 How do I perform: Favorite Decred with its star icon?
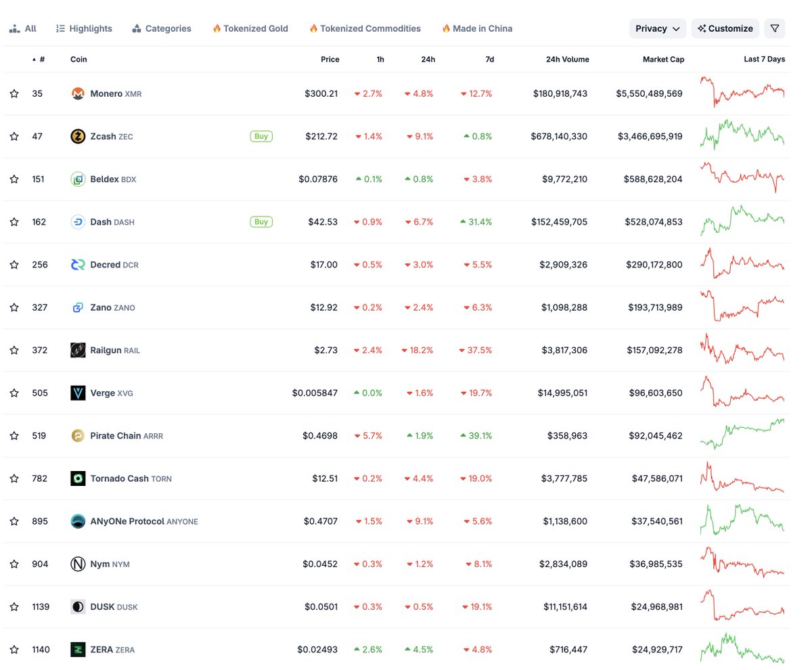(x=14, y=265)
